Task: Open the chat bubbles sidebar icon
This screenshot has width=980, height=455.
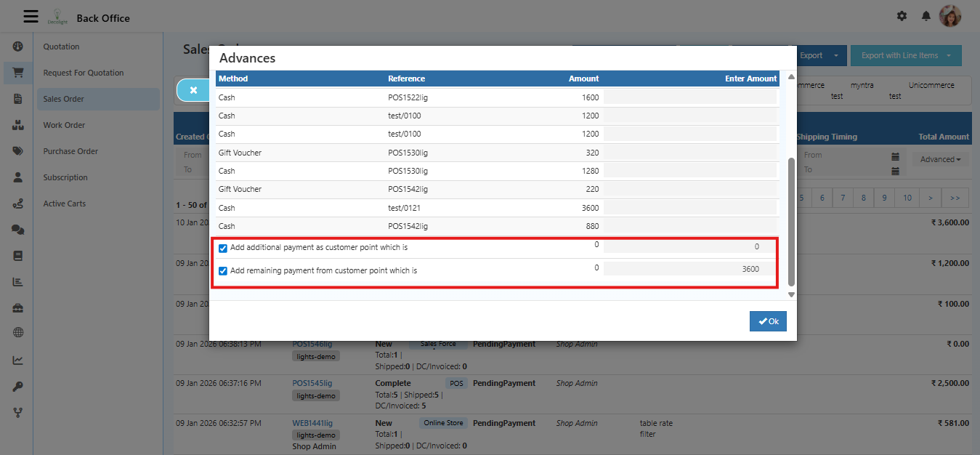Action: [18, 230]
